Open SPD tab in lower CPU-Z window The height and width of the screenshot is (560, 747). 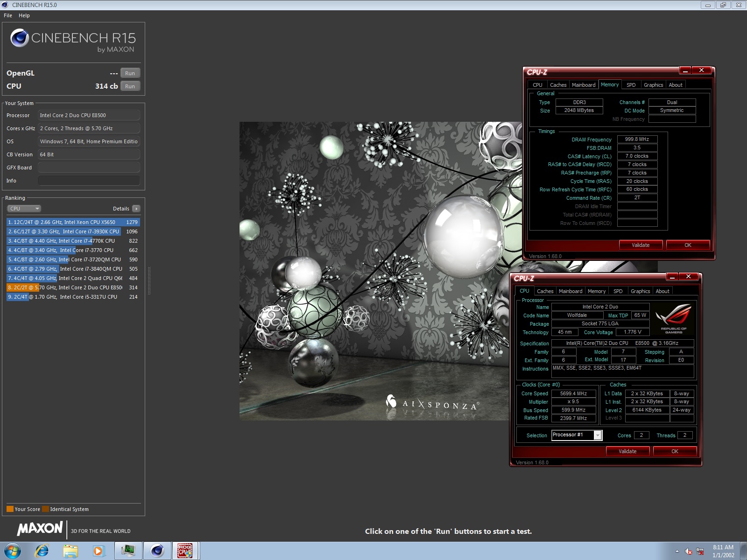(618, 291)
